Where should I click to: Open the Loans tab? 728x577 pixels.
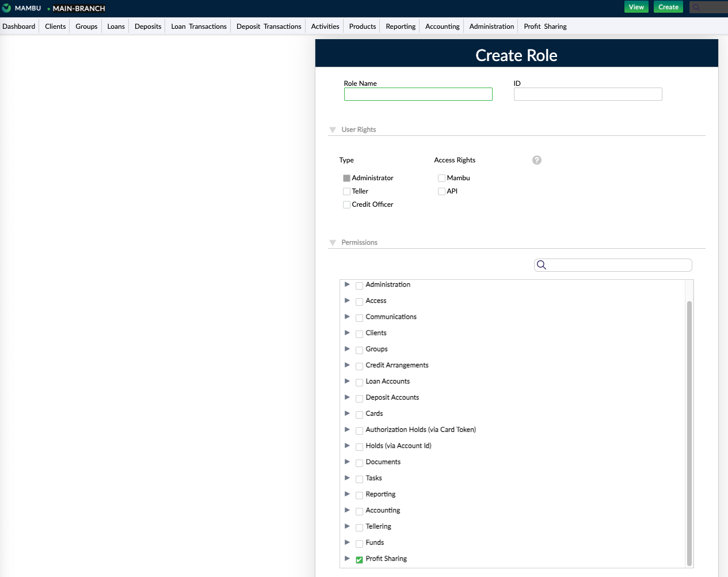115,26
